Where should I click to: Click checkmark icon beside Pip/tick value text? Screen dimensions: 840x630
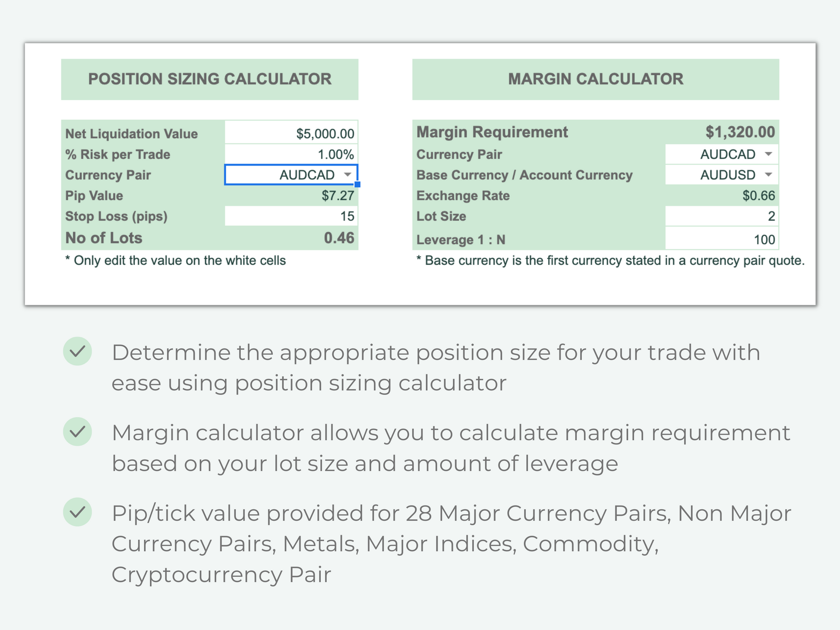pyautogui.click(x=78, y=512)
